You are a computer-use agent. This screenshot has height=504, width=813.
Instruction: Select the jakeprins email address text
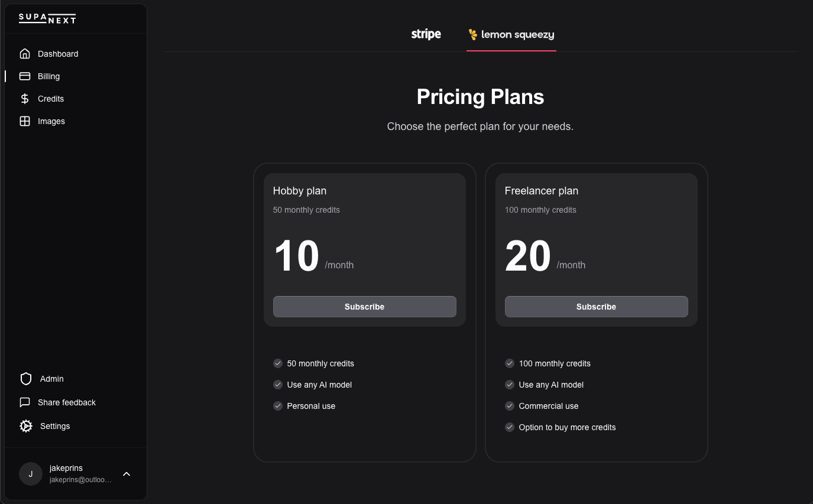80,480
